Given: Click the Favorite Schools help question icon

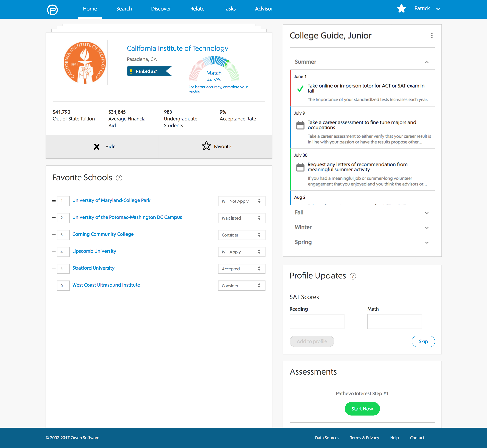Looking at the screenshot, I should (x=119, y=178).
